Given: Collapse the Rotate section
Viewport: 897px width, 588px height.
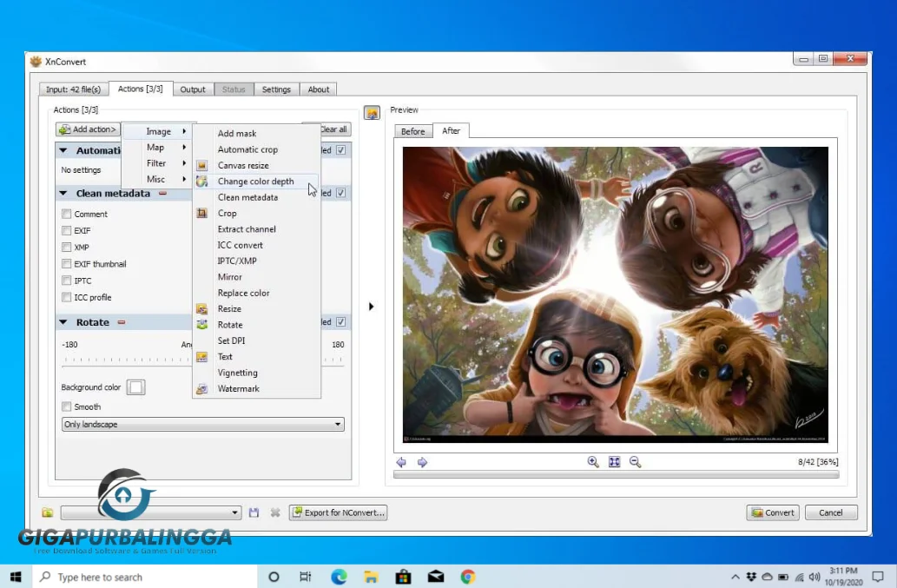Looking at the screenshot, I should (63, 322).
